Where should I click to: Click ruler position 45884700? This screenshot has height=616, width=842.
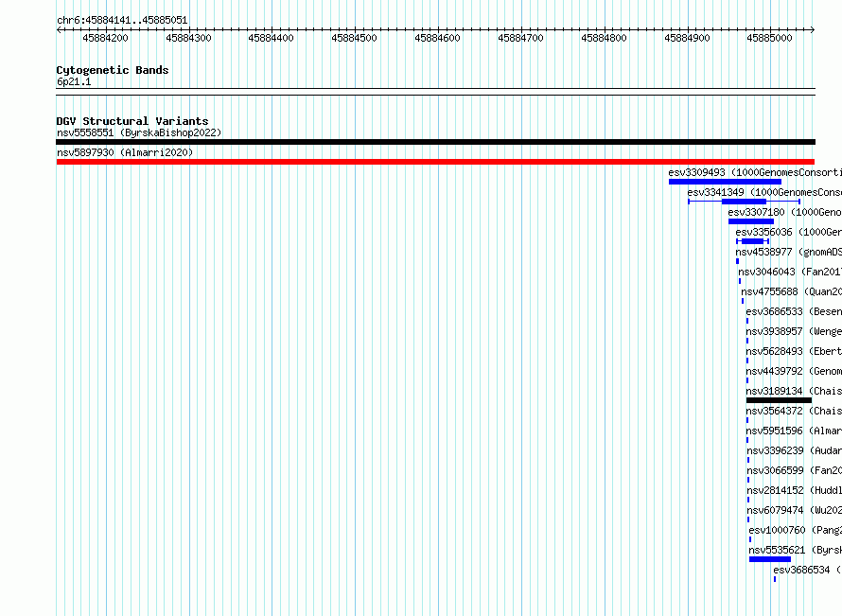(x=521, y=38)
